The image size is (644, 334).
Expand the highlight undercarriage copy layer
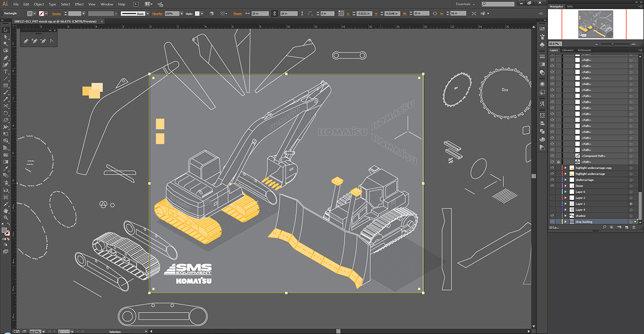pos(565,168)
